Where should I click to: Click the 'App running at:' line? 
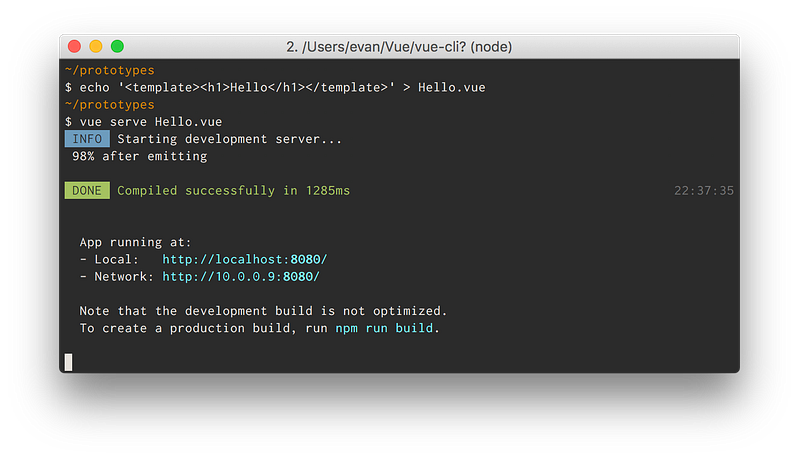coord(135,242)
